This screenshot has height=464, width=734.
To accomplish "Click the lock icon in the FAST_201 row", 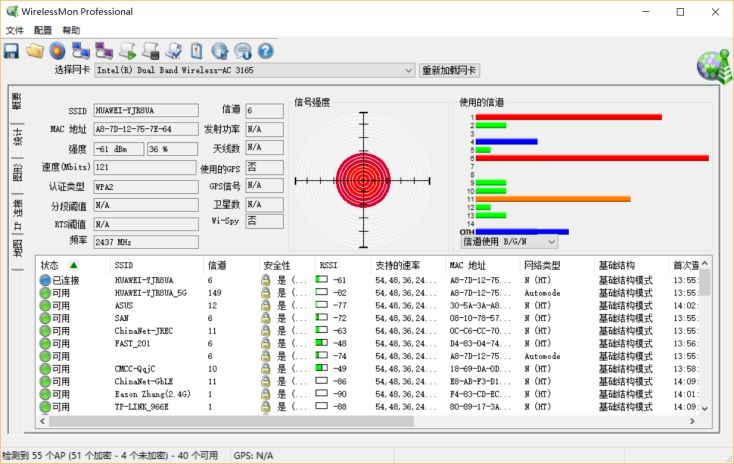I will [x=265, y=344].
